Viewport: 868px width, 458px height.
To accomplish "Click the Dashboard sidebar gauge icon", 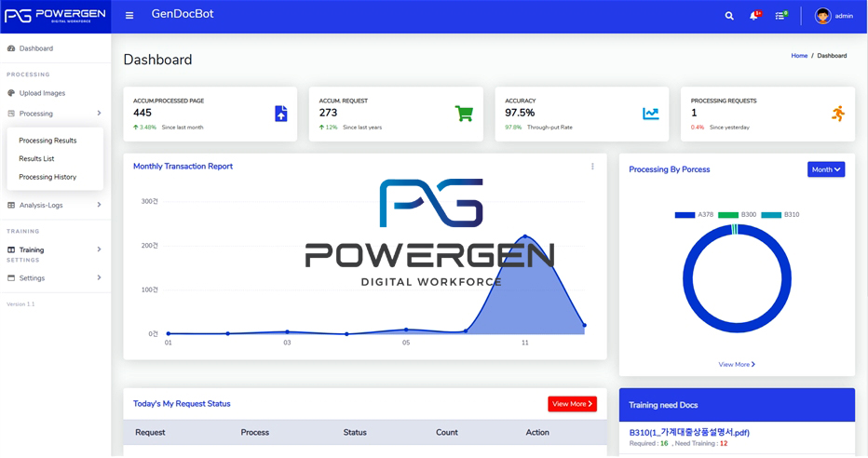I will pyautogui.click(x=11, y=48).
